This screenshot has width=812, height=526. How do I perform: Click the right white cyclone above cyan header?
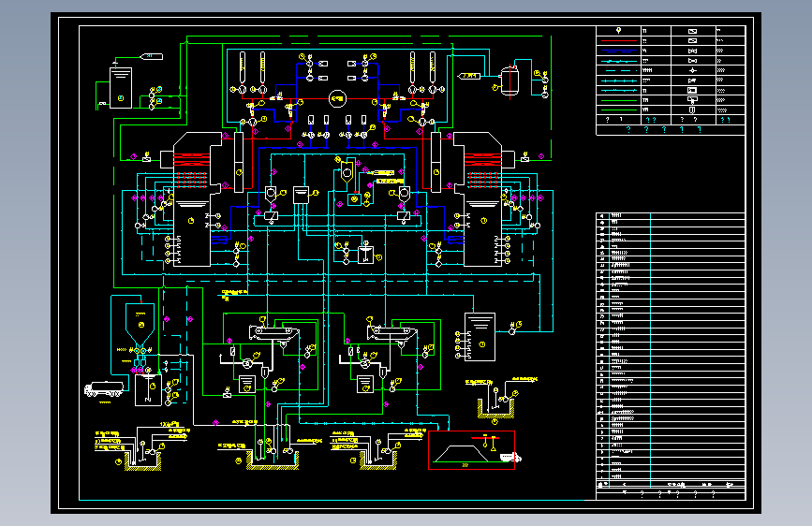(x=405, y=196)
